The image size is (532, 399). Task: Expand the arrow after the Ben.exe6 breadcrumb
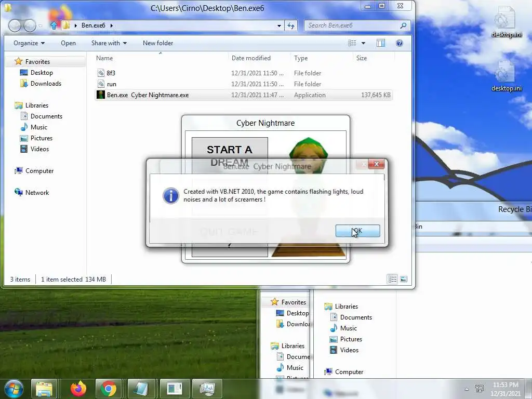click(x=111, y=25)
